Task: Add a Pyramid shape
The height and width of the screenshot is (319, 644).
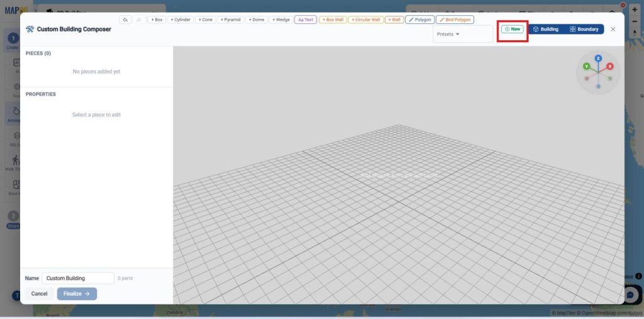Action: click(230, 19)
